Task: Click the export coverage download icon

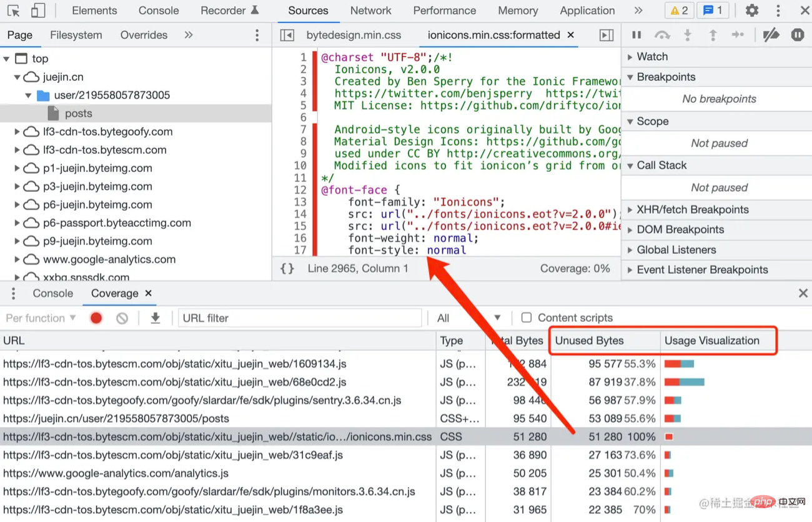Action: 156,318
